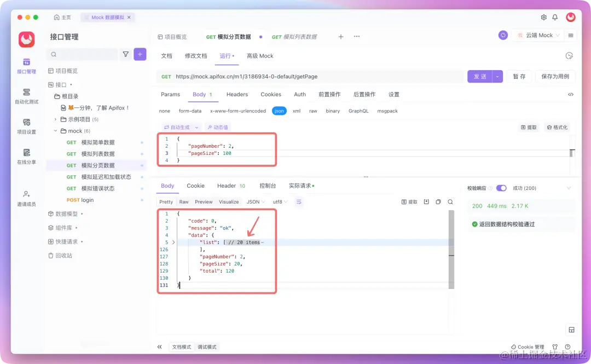Viewport: 591px width, 364px height.
Task: Open the 接口管理 sidebar section
Action: (x=26, y=66)
